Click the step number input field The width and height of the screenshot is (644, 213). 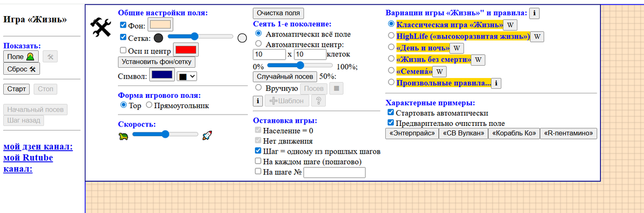click(x=334, y=173)
